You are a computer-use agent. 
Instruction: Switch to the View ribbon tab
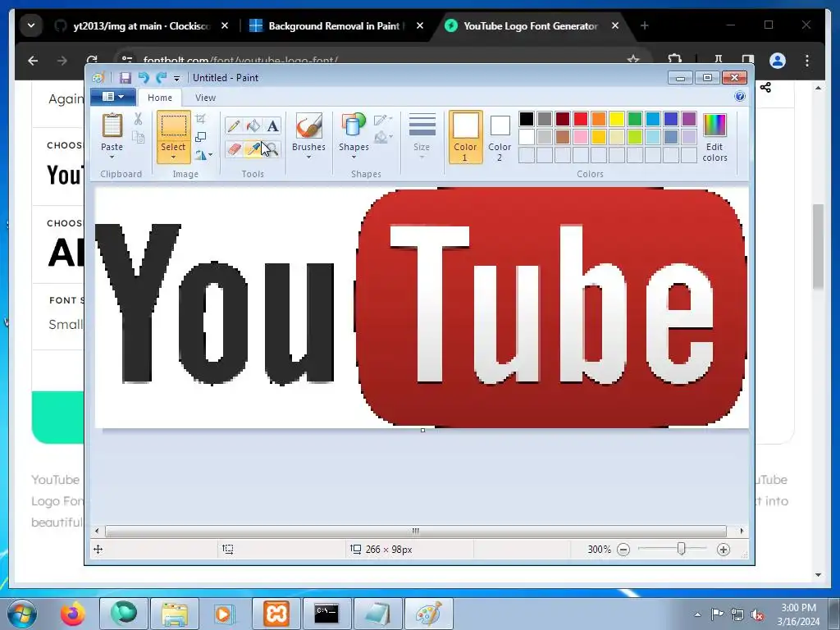tap(205, 98)
